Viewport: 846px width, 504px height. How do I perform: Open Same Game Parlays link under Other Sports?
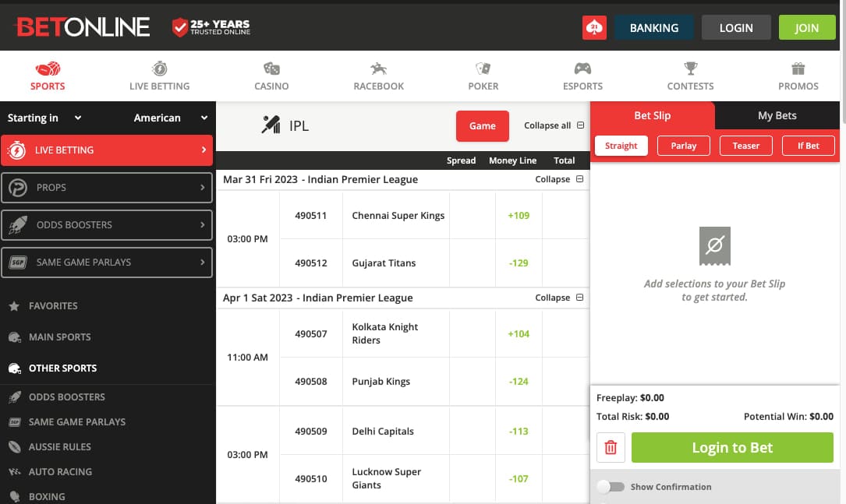coord(77,422)
